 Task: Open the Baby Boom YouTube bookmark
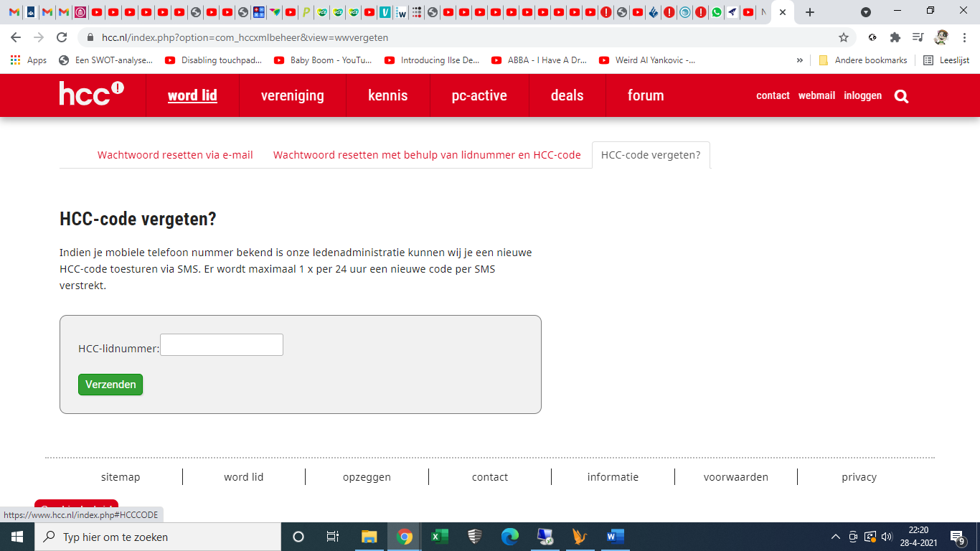pyautogui.click(x=324, y=60)
